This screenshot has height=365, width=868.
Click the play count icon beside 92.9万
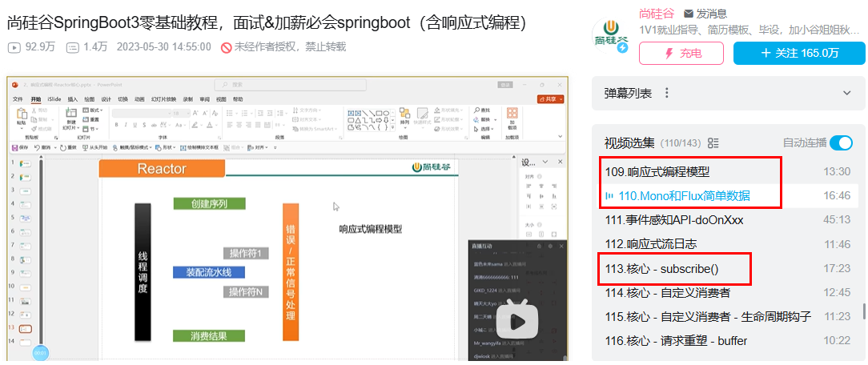point(14,47)
